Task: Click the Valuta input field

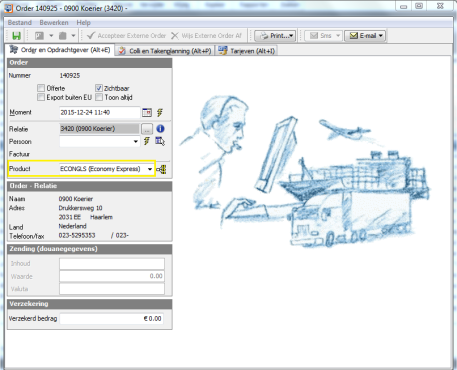Action: click(112, 289)
